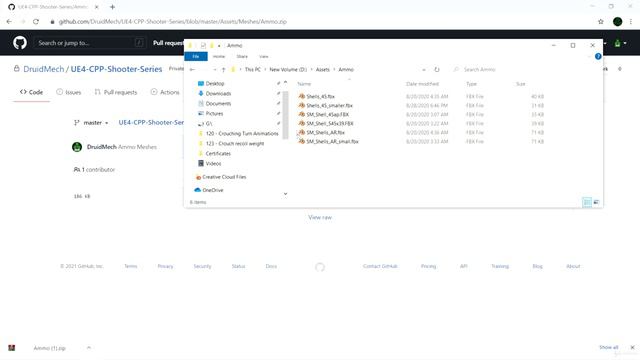Open the Chrome three-dot menu
640x360 pixels.
631,22
